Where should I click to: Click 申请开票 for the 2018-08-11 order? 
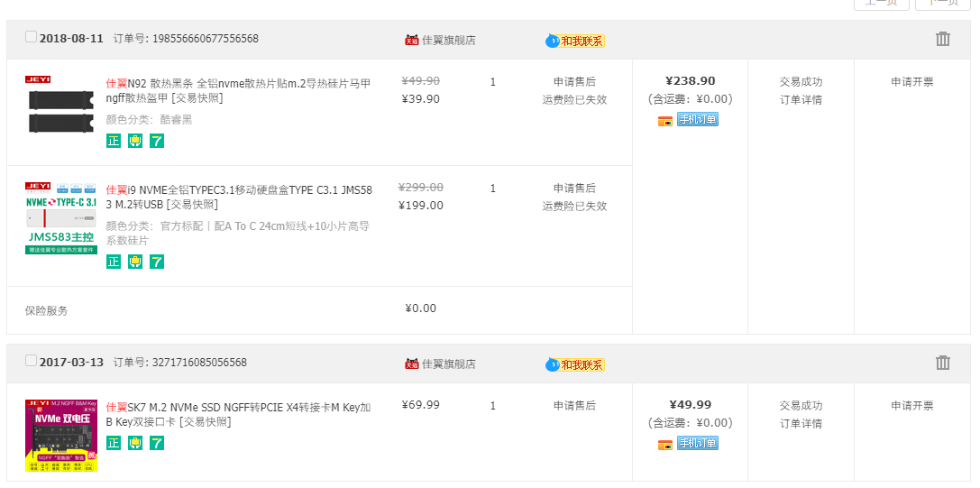(x=911, y=82)
